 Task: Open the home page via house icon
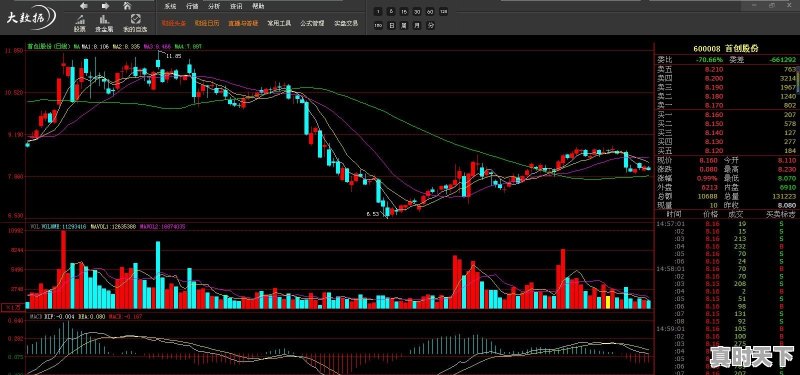[x=128, y=6]
